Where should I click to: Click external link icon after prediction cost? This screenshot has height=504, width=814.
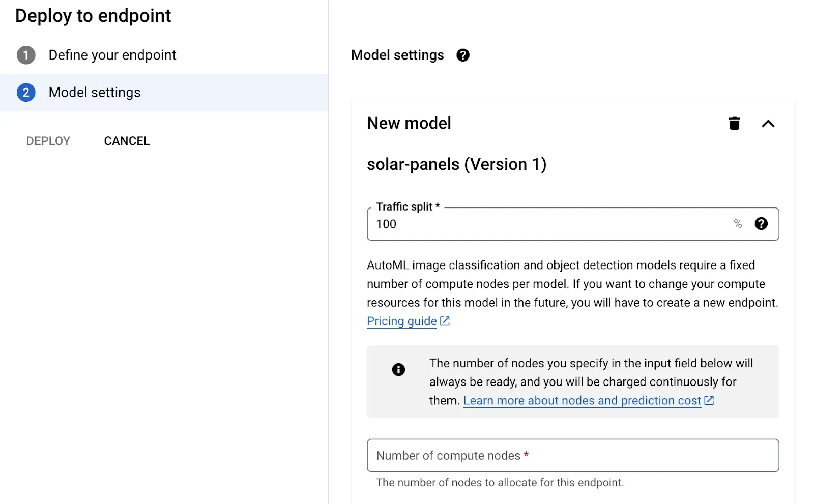(x=709, y=401)
